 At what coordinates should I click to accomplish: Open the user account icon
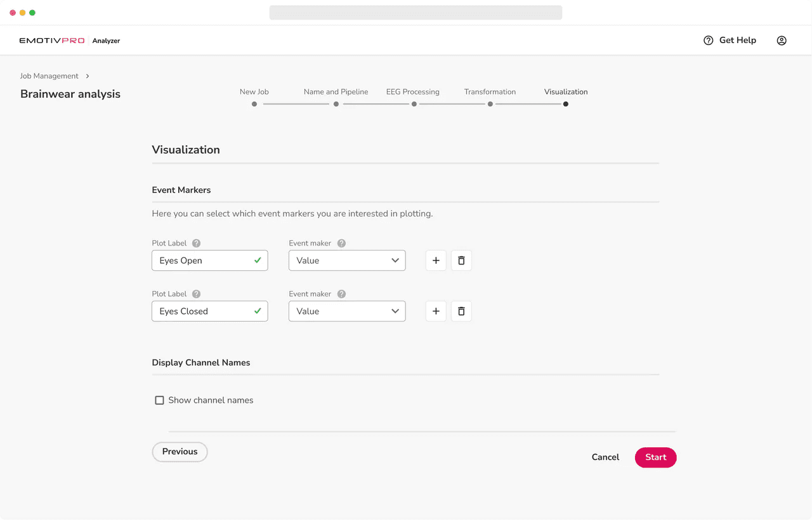coord(781,40)
